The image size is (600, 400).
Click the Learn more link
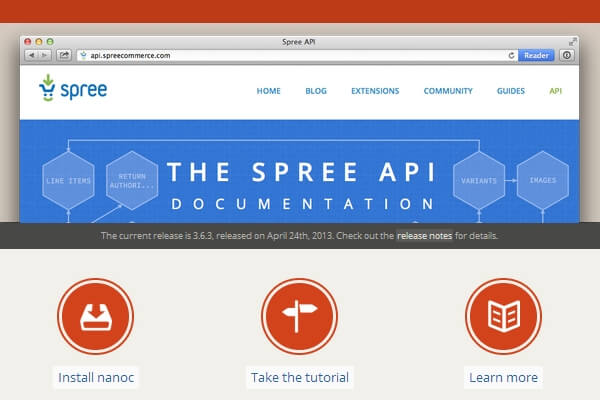504,377
